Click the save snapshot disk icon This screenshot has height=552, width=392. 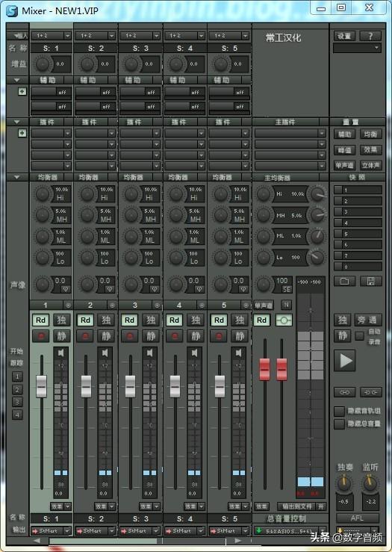click(x=371, y=281)
